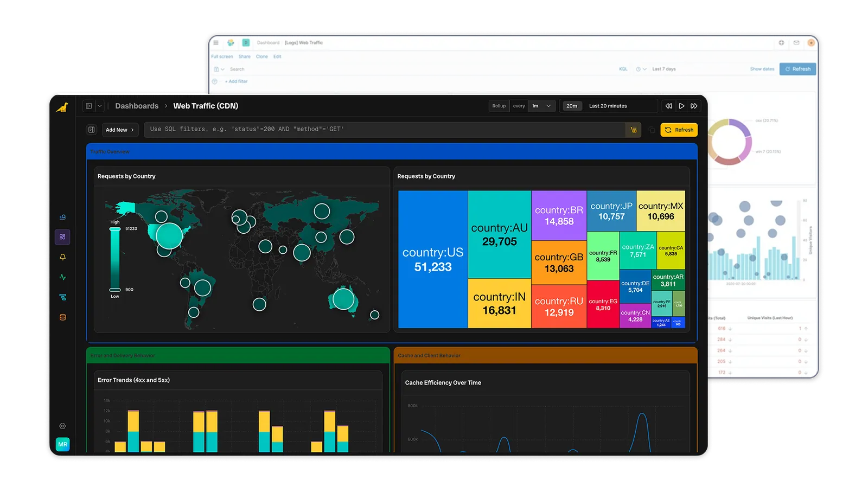868x486 pixels.
Task: Click the Cache Efficiency Over Time panel title
Action: pos(443,382)
